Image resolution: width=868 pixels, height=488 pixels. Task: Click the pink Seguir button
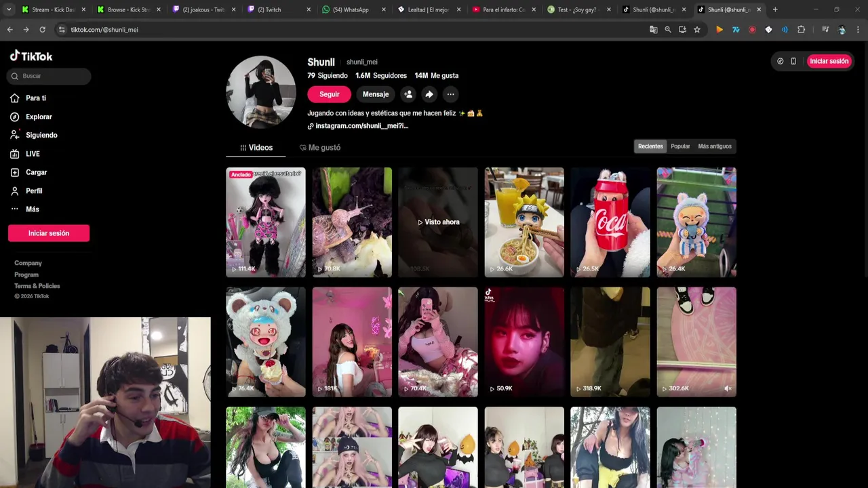pyautogui.click(x=329, y=94)
